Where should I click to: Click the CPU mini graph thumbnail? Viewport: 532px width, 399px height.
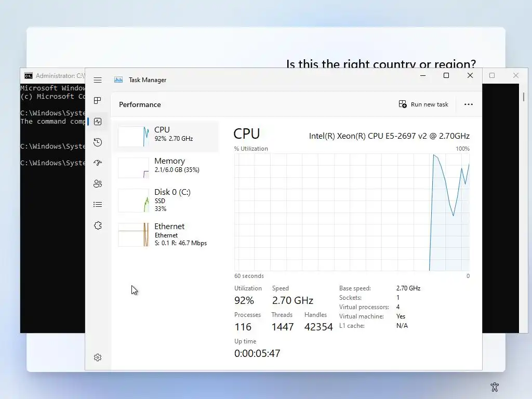point(134,137)
